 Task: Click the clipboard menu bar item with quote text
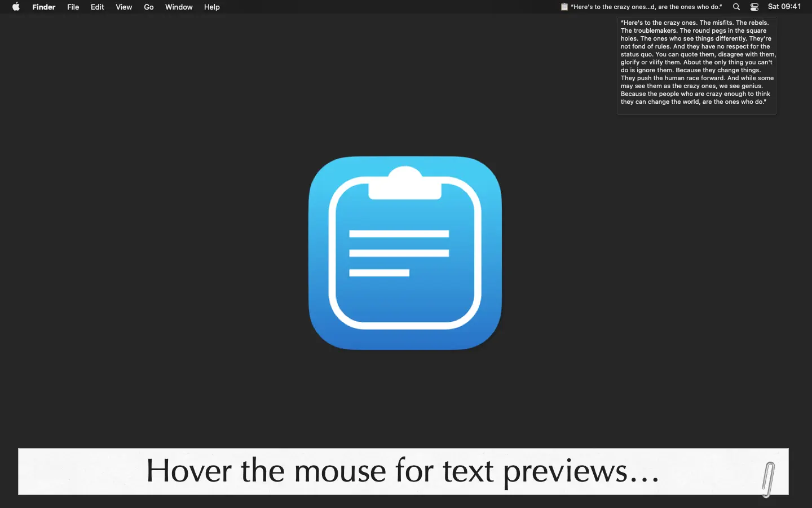pos(641,7)
